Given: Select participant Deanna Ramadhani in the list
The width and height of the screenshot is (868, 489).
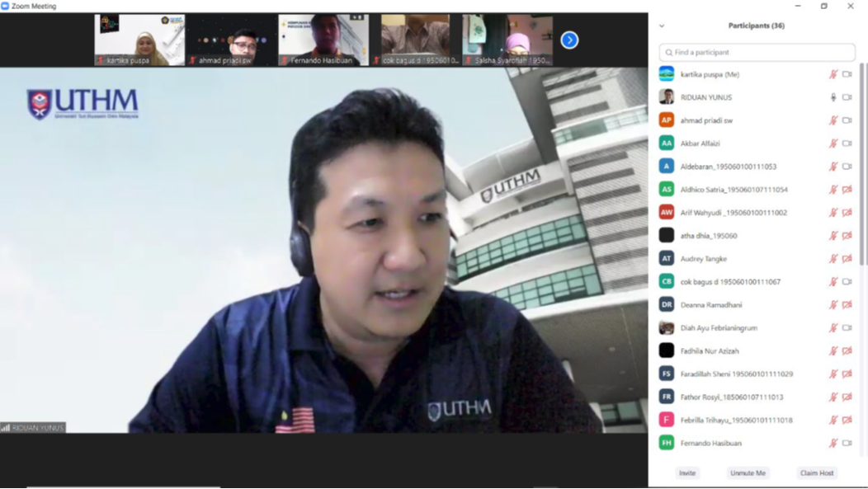Looking at the screenshot, I should pos(756,305).
